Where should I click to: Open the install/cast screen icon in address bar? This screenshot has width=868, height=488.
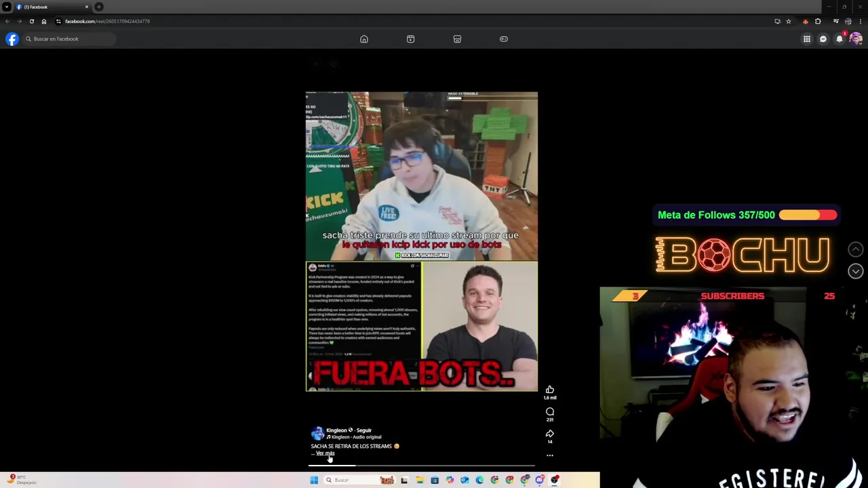coord(777,21)
